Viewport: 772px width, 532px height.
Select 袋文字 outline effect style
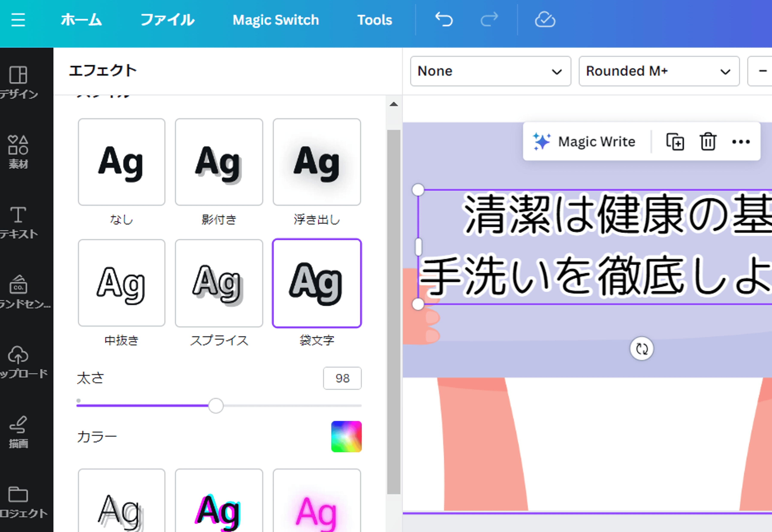(317, 283)
